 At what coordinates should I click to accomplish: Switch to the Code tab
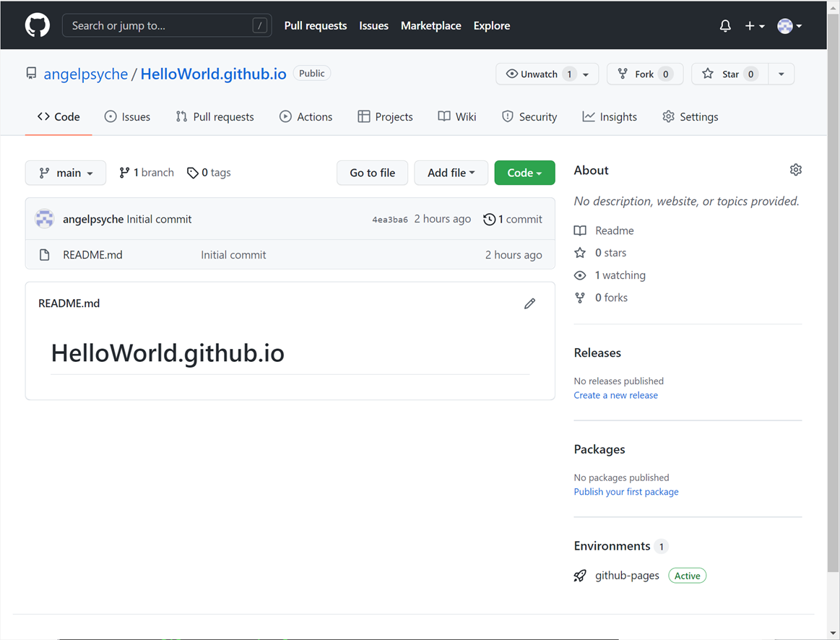pos(59,117)
